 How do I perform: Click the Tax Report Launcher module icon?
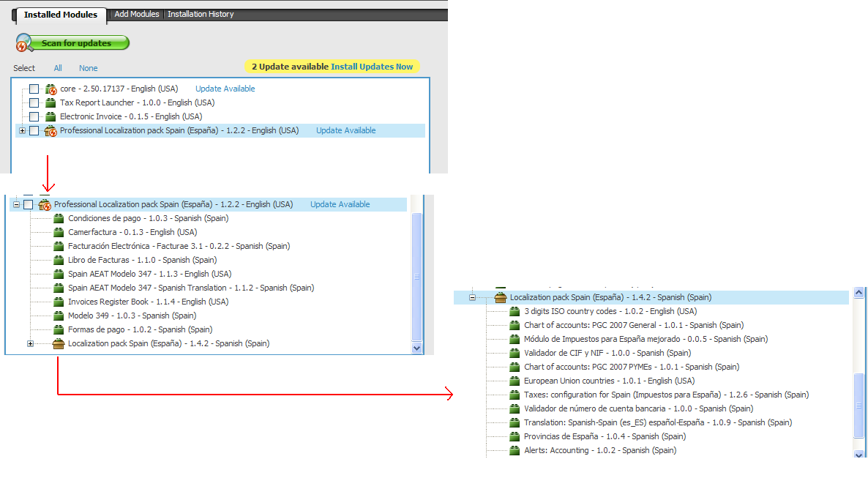[51, 103]
